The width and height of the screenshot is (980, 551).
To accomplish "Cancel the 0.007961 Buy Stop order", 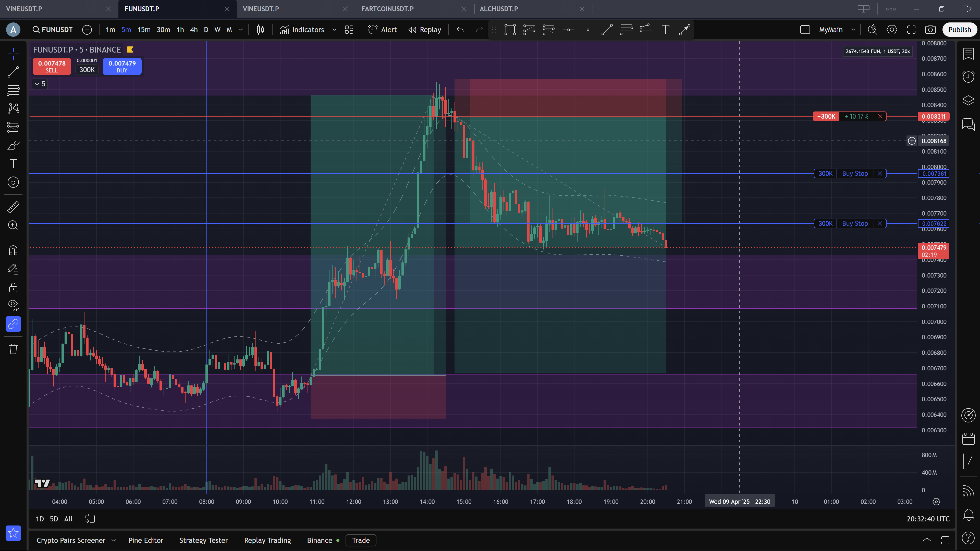I will pyautogui.click(x=880, y=173).
